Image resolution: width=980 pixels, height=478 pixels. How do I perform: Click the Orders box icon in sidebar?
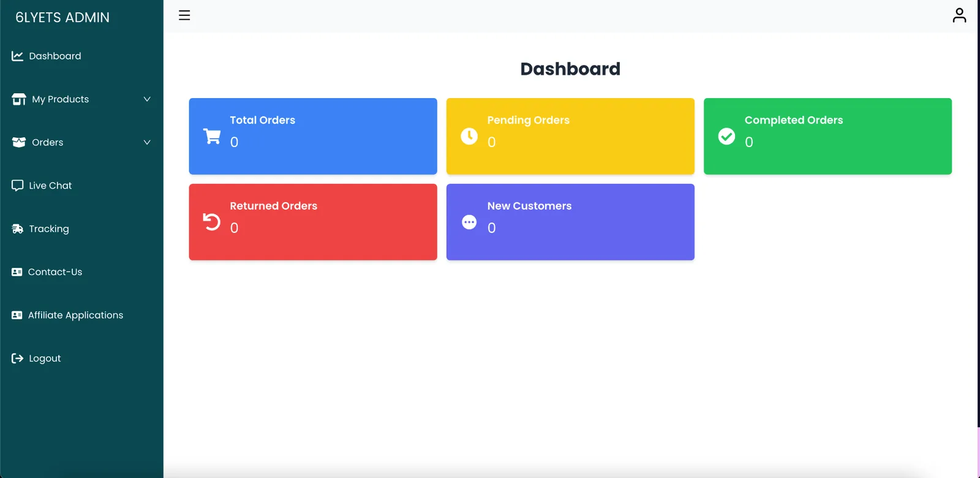pyautogui.click(x=19, y=142)
